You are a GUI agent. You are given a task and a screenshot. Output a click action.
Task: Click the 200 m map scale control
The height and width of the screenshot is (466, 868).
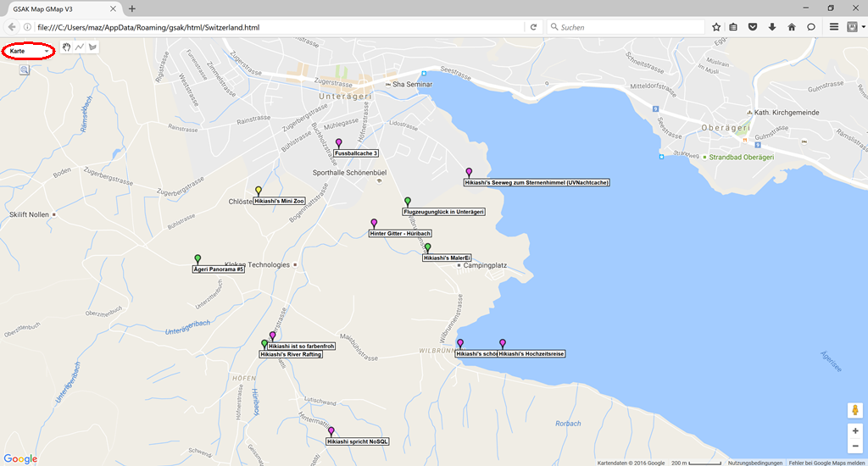click(x=696, y=463)
